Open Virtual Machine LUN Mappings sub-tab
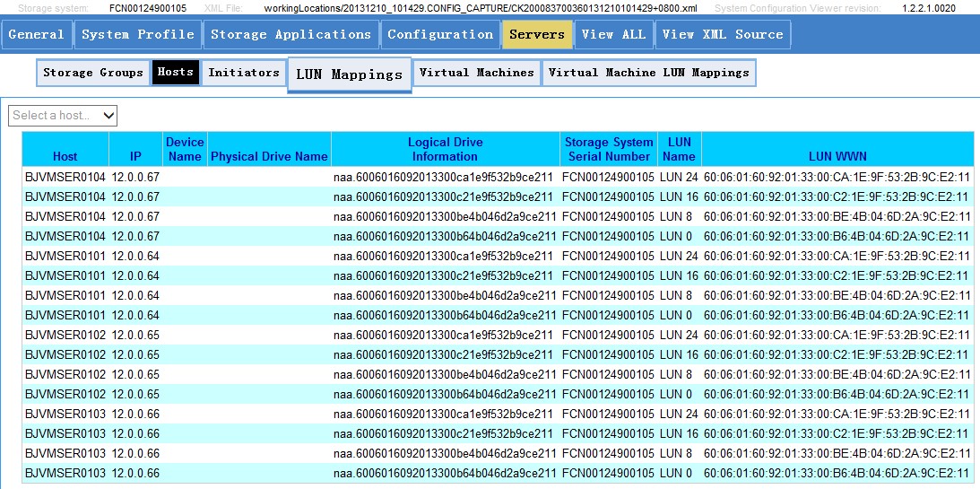Image resolution: width=980 pixels, height=489 pixels. 649,73
